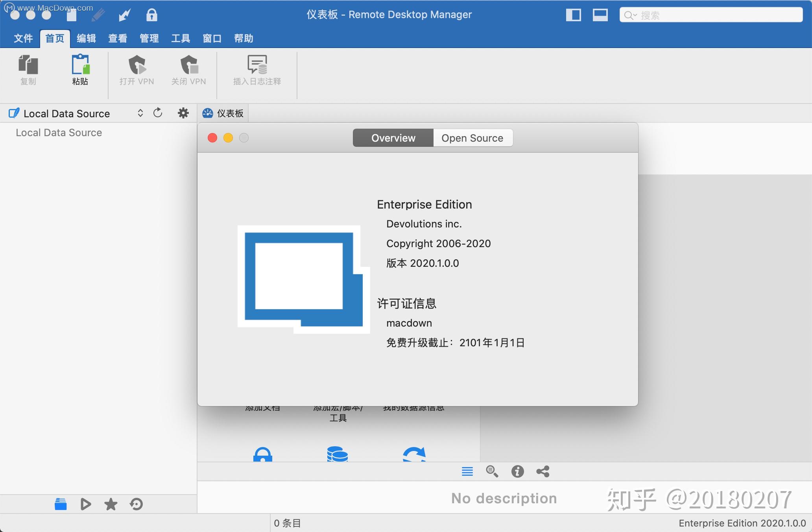Click the blue database stack dashboard icon
This screenshot has width=812, height=532.
338,454
